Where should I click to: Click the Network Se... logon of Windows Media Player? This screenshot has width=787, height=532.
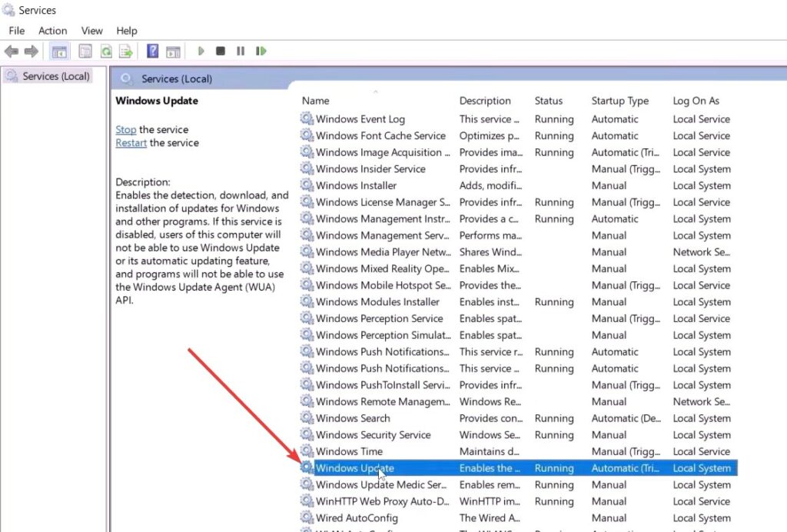tap(702, 252)
